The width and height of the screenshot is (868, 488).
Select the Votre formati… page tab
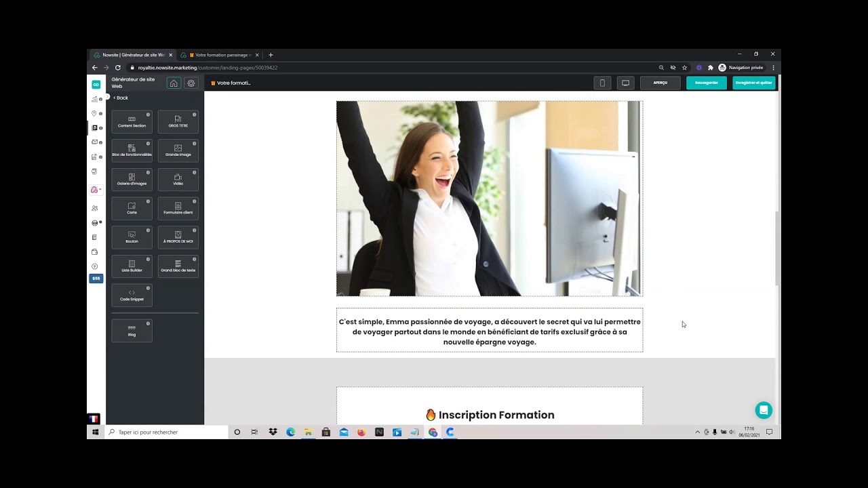click(231, 83)
